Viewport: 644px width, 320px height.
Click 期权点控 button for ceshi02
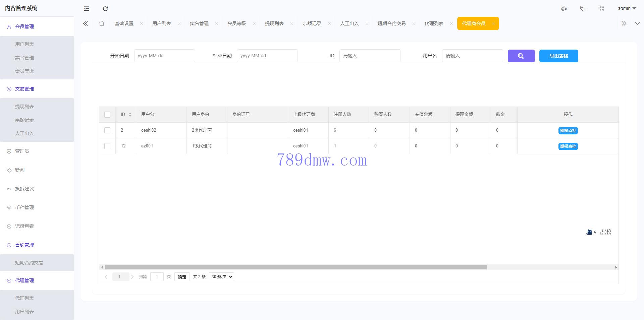(568, 131)
